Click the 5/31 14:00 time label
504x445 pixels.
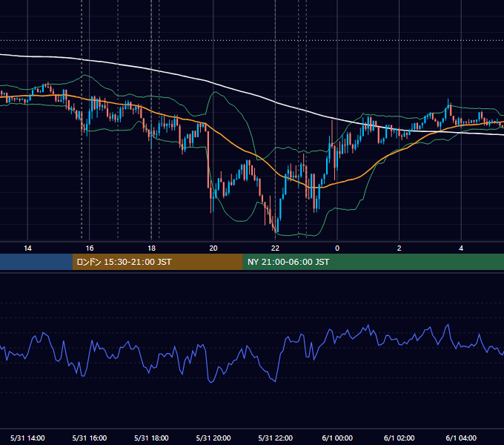pyautogui.click(x=27, y=438)
